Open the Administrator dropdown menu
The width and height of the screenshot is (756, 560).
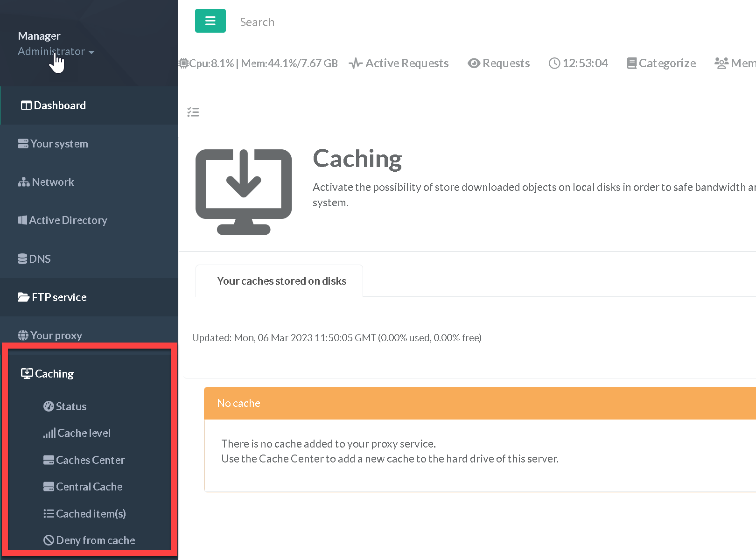tap(56, 52)
